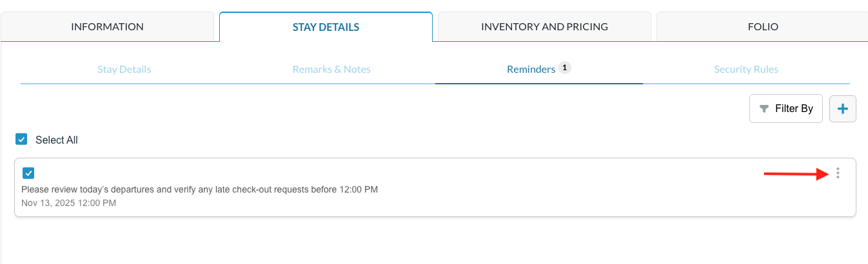The image size is (868, 264).
Task: Click the Filter By text label
Action: [794, 109]
